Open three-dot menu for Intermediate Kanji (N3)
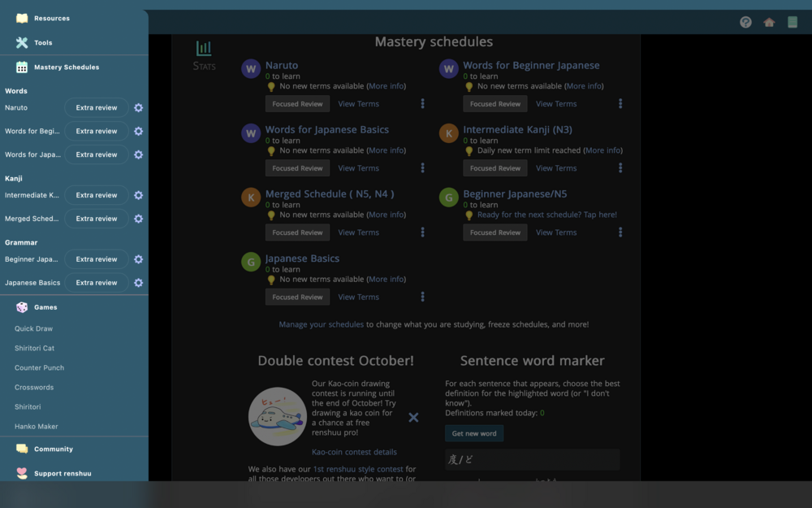This screenshot has height=508, width=812. tap(620, 168)
